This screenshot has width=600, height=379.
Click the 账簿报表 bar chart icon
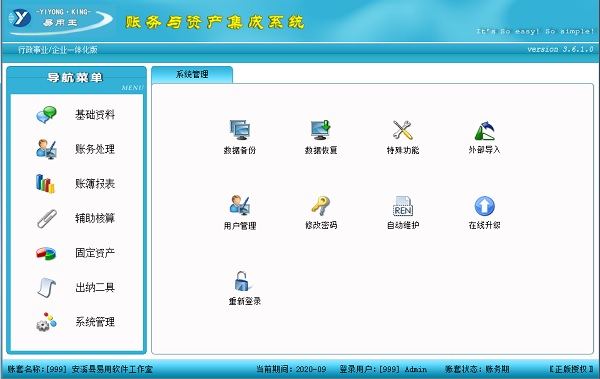coord(45,183)
